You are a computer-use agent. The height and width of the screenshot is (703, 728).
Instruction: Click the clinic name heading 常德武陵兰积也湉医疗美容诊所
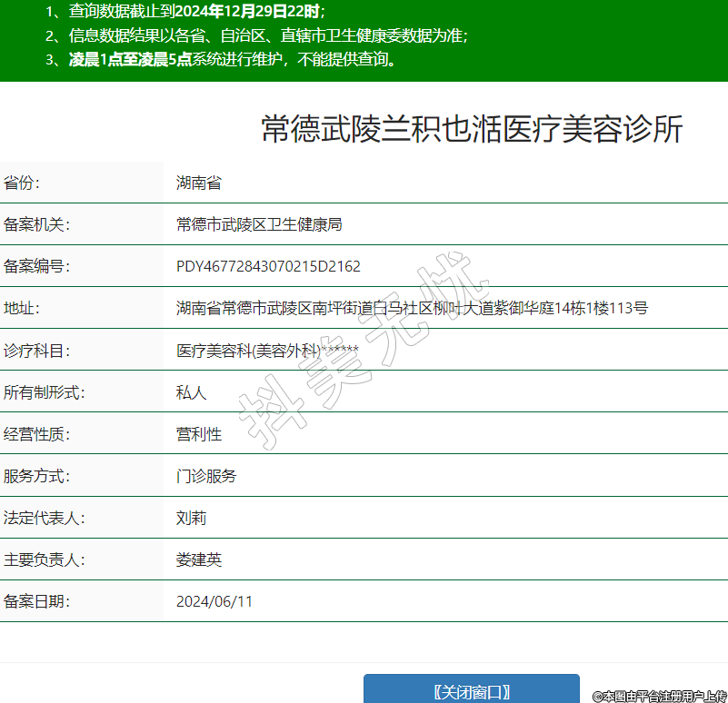[472, 130]
